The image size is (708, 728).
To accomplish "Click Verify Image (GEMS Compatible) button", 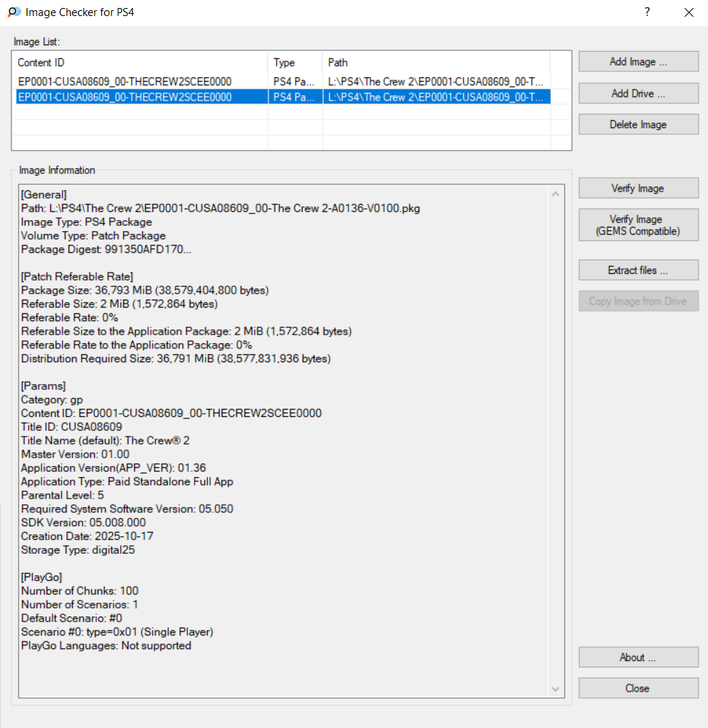I will 638,225.
